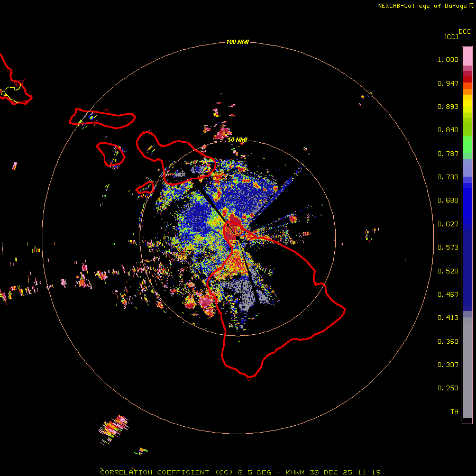This screenshot has height=476, width=476.
Task: Click the KHKM radar site identifier
Action: click(295, 472)
